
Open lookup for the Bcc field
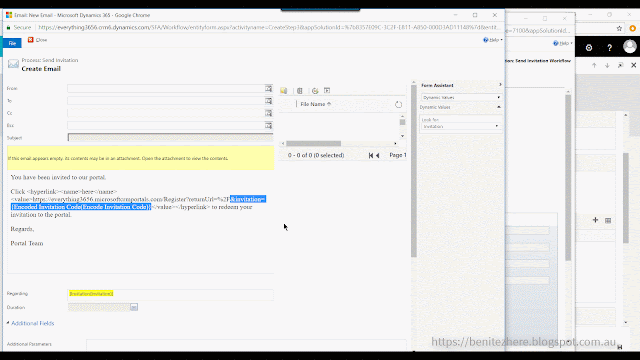268,125
